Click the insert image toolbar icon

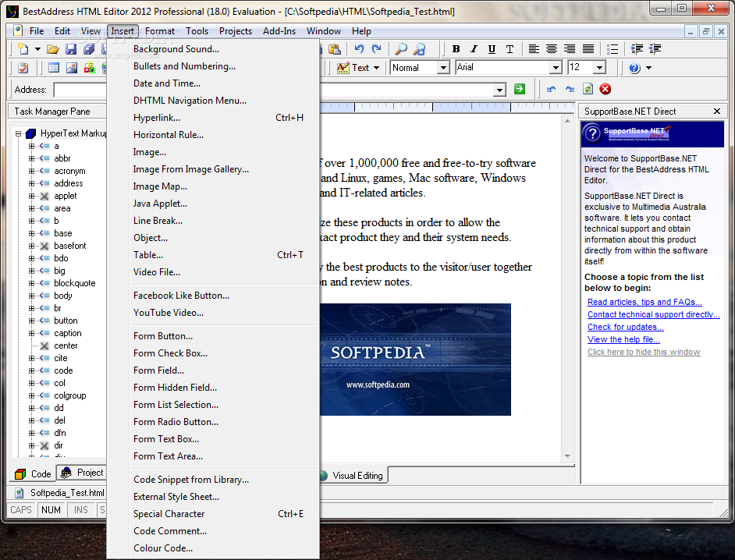pos(72,68)
